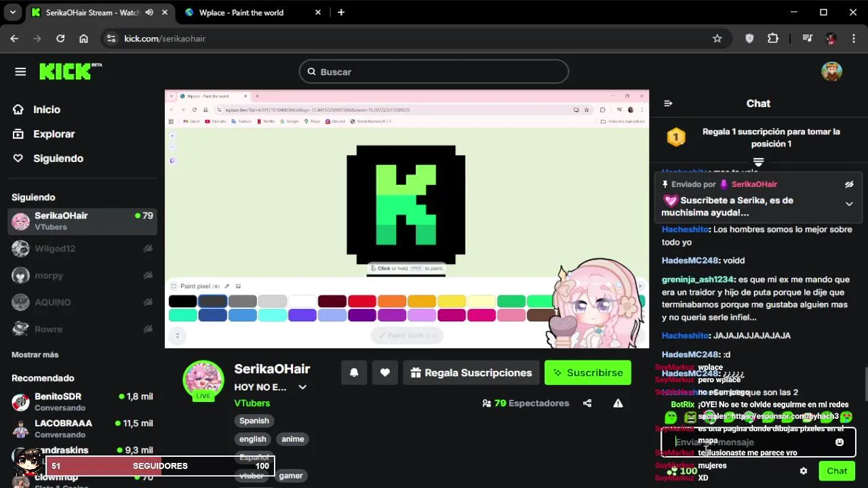Open the share stream icon
This screenshot has width=868, height=488.
[587, 403]
